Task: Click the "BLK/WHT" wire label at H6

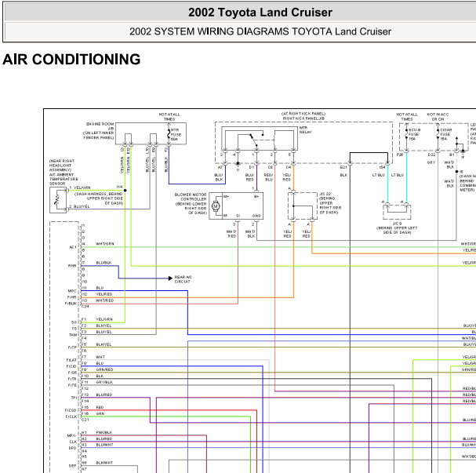Action: pyautogui.click(x=104, y=463)
